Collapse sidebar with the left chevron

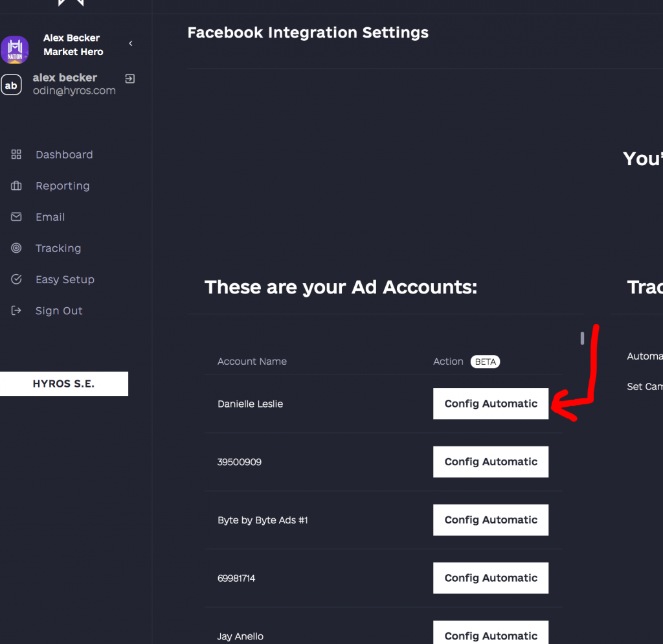[x=131, y=43]
